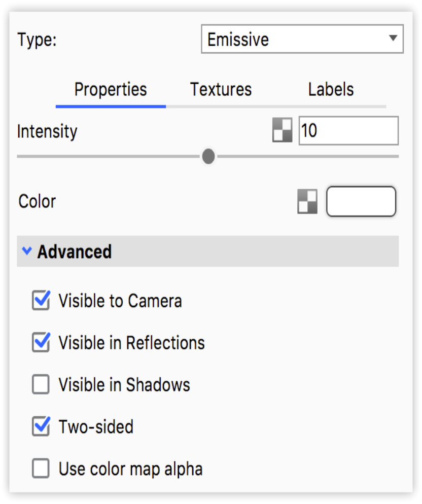Click the Intensity slider handle
The image size is (422, 504).
[208, 156]
